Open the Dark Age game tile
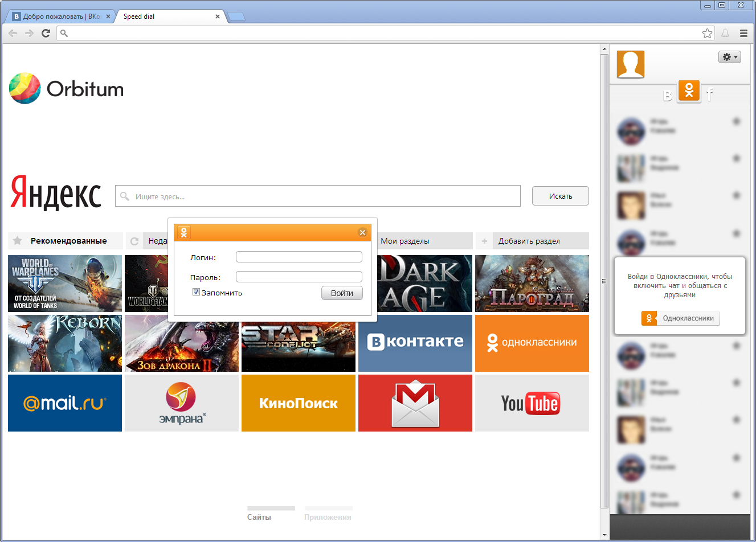Screen dimensions: 756x542 coord(424,284)
